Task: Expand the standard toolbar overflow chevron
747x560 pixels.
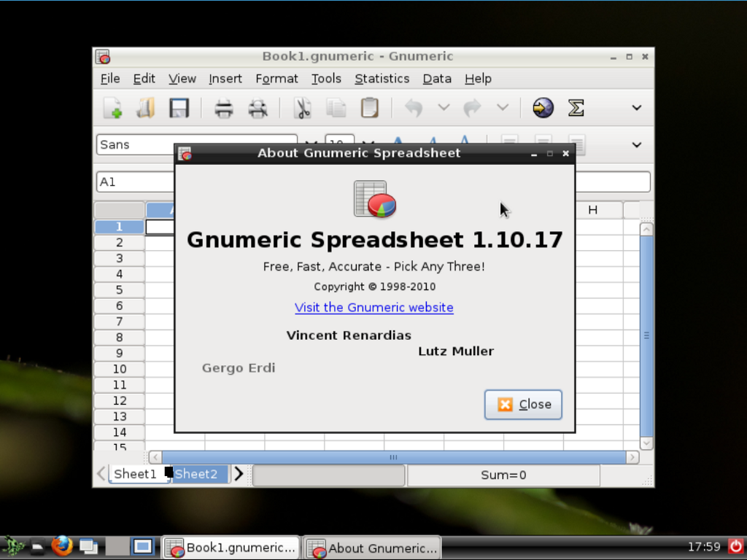Action: point(636,108)
